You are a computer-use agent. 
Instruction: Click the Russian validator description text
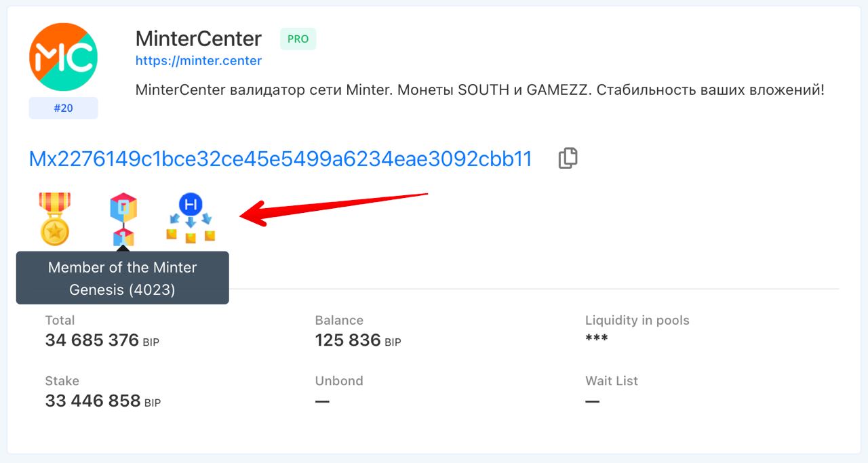coord(480,89)
